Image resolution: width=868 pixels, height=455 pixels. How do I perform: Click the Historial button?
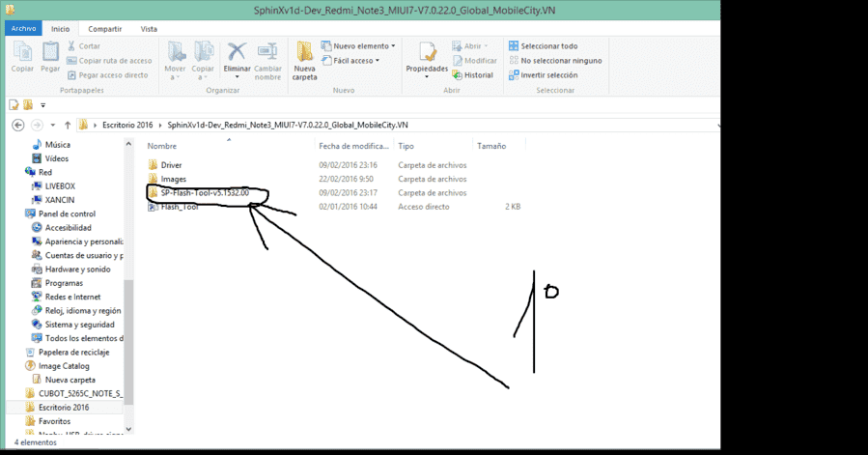point(472,74)
